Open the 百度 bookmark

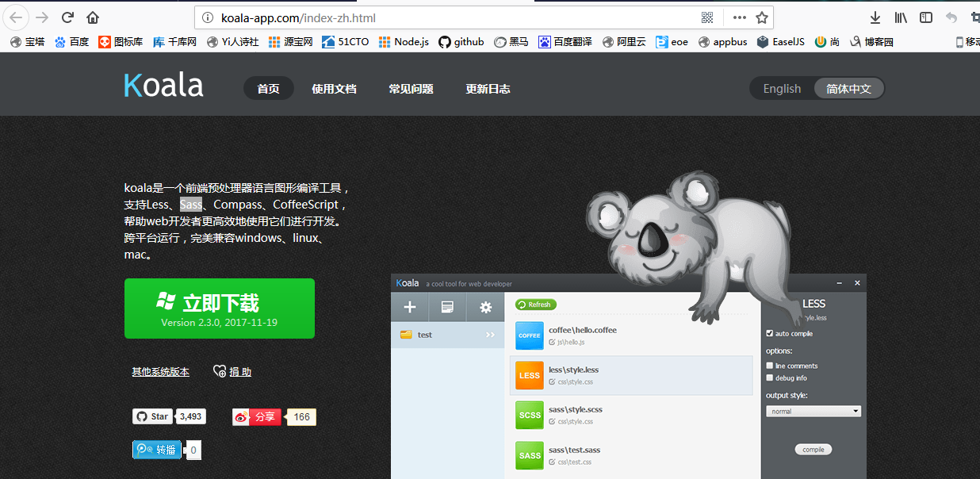tap(71, 42)
